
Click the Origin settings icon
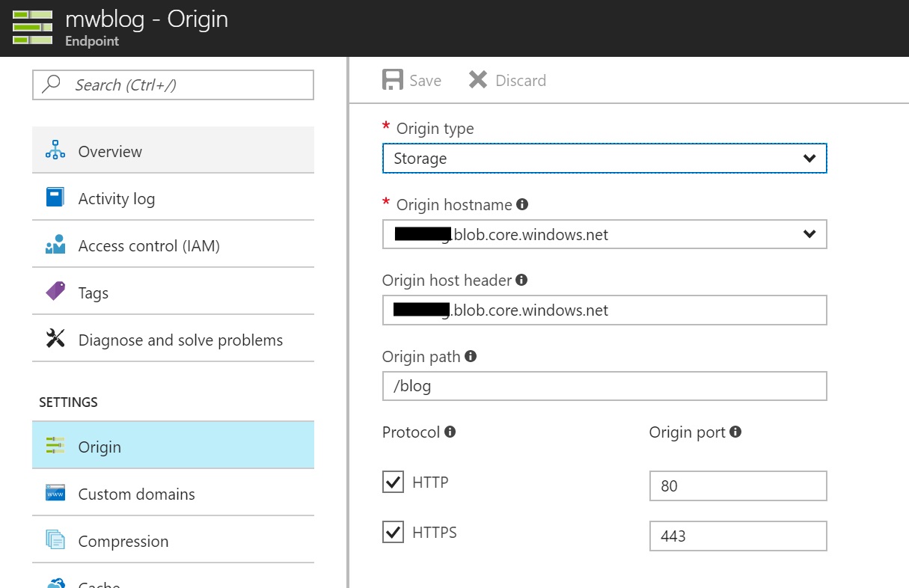coord(55,446)
